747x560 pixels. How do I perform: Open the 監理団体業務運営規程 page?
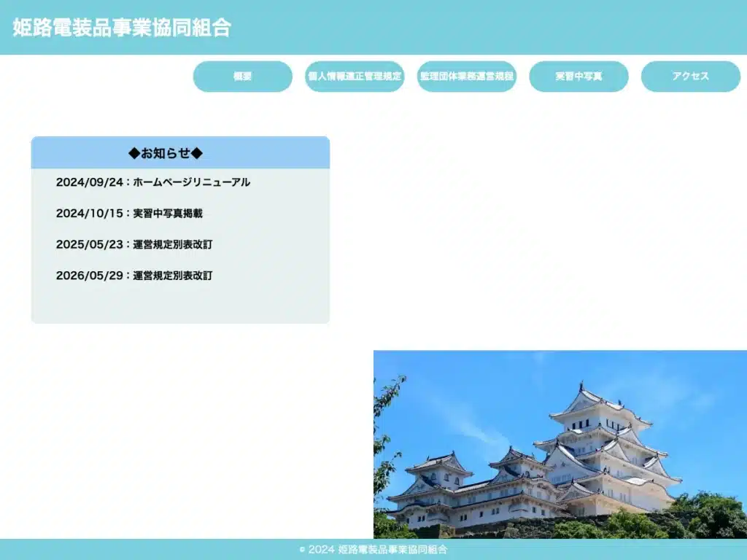click(466, 76)
